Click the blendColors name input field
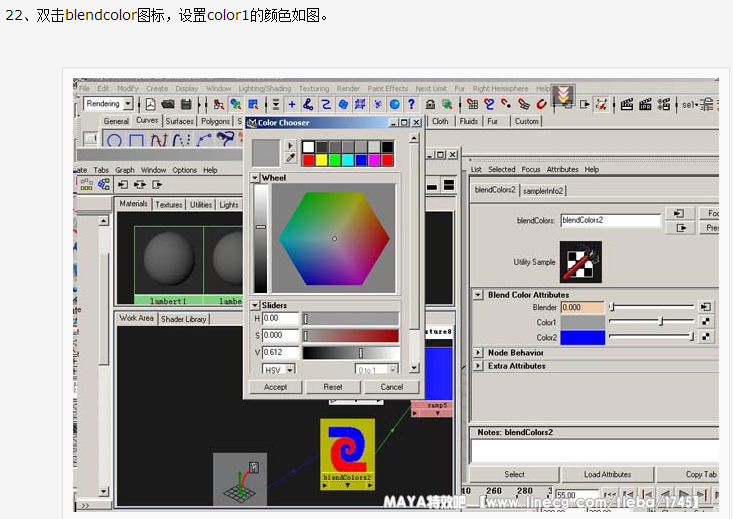The height and width of the screenshot is (519, 733). pos(610,220)
